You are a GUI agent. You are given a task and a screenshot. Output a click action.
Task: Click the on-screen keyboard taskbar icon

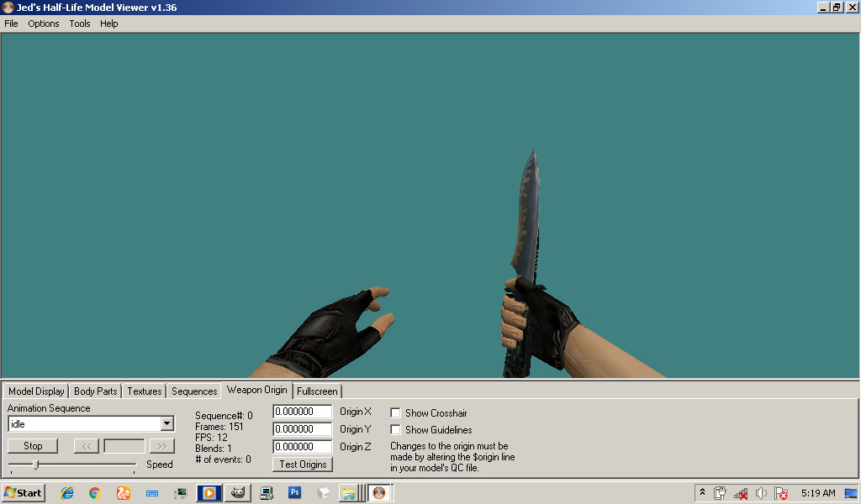pyautogui.click(x=151, y=493)
